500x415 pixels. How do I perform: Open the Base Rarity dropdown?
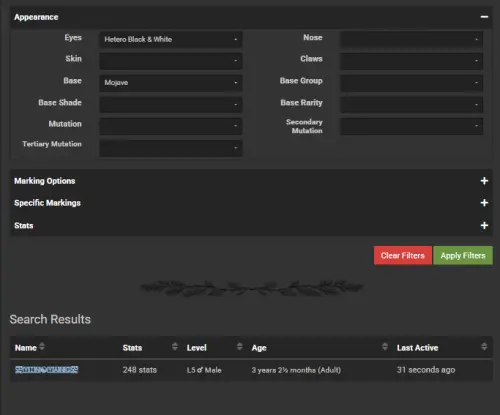point(411,104)
